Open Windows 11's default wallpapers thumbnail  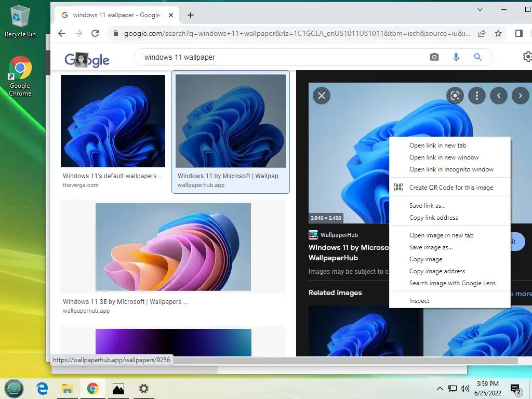(x=113, y=121)
